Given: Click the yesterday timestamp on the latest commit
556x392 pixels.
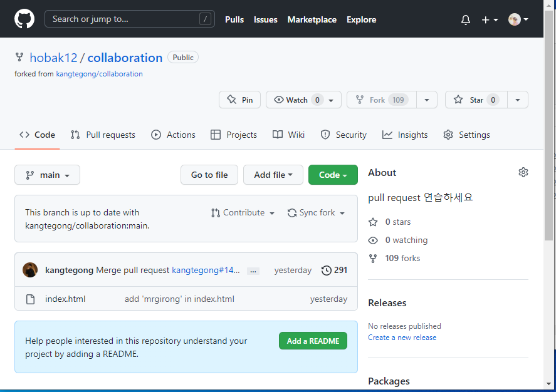Looking at the screenshot, I should (x=293, y=271).
